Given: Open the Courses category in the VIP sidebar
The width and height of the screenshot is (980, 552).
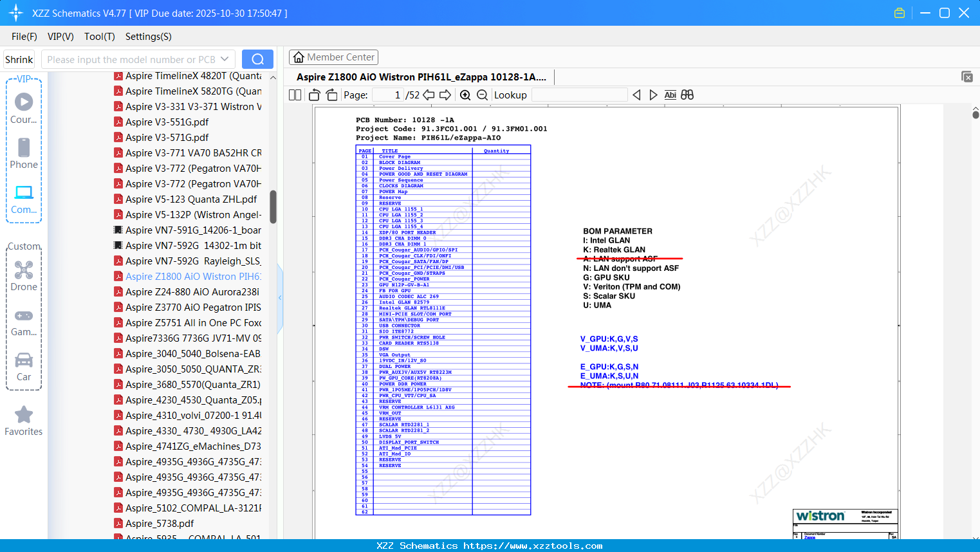Looking at the screenshot, I should 24,109.
